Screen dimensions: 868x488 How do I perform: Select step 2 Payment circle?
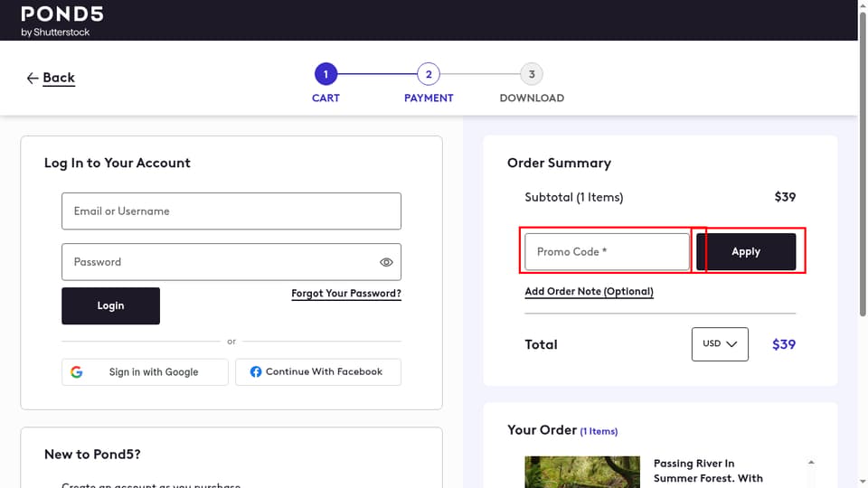point(429,74)
